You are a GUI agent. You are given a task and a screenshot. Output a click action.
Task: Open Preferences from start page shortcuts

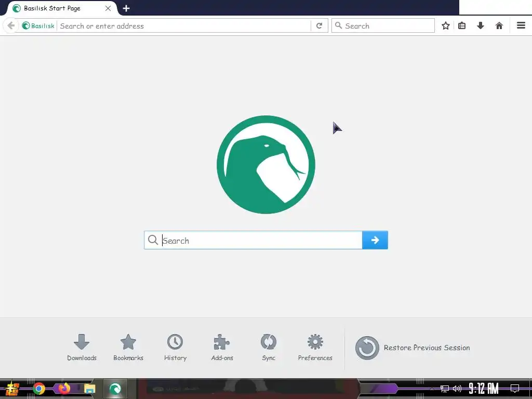point(315,348)
